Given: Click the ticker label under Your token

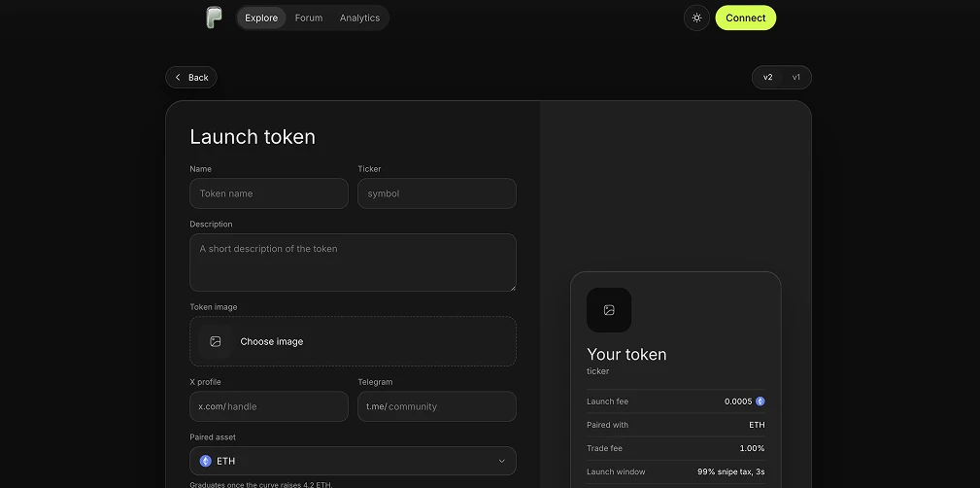Looking at the screenshot, I should [597, 371].
